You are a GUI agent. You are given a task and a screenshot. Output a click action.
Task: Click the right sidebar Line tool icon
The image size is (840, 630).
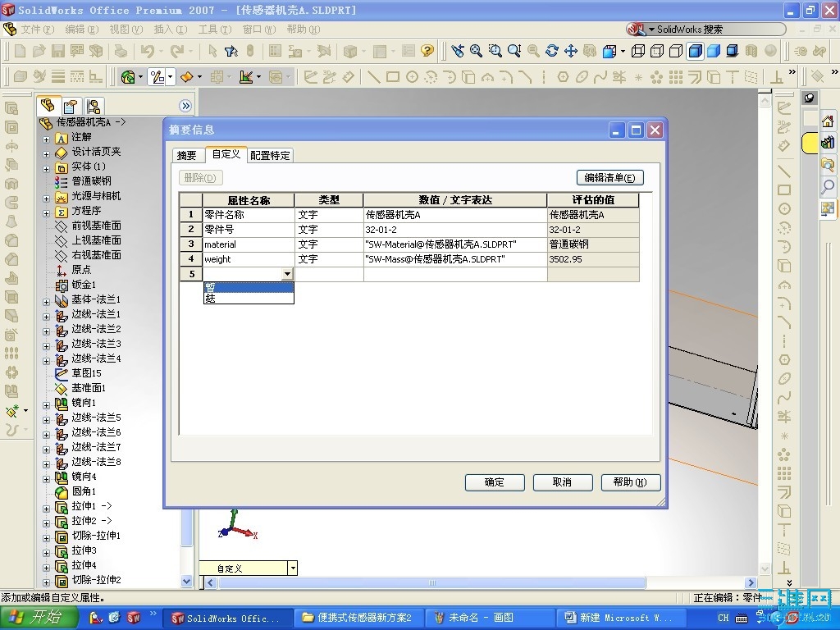pyautogui.click(x=783, y=171)
